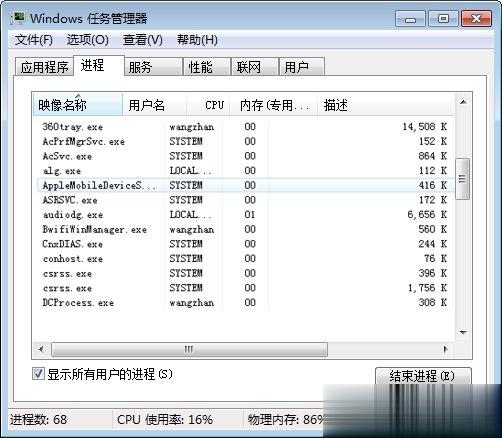Click the 物理内存: 86% status entry
Image resolution: width=502 pixels, height=438 pixels.
286,419
